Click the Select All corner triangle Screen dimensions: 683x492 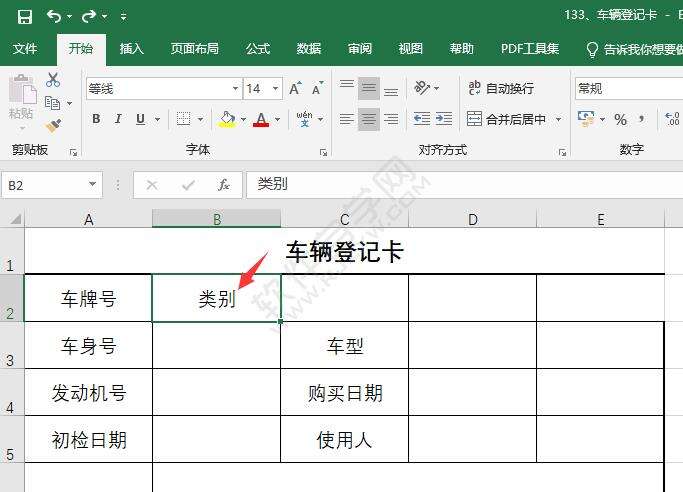[x=16, y=218]
